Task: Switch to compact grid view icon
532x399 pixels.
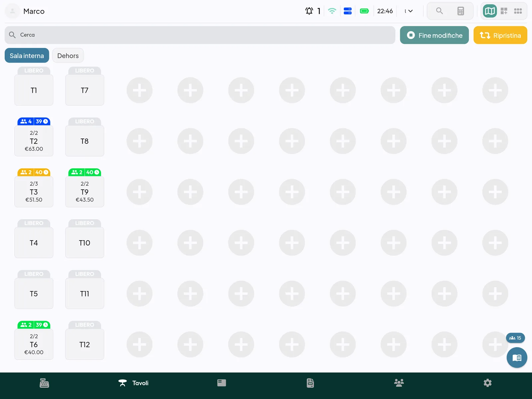Action: 518,11
